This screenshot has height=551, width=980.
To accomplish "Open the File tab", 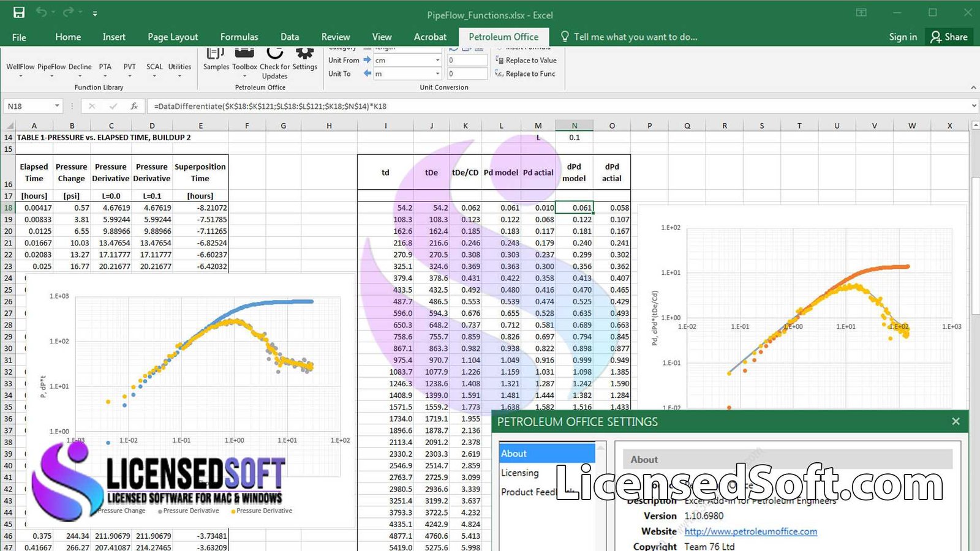I will point(19,37).
